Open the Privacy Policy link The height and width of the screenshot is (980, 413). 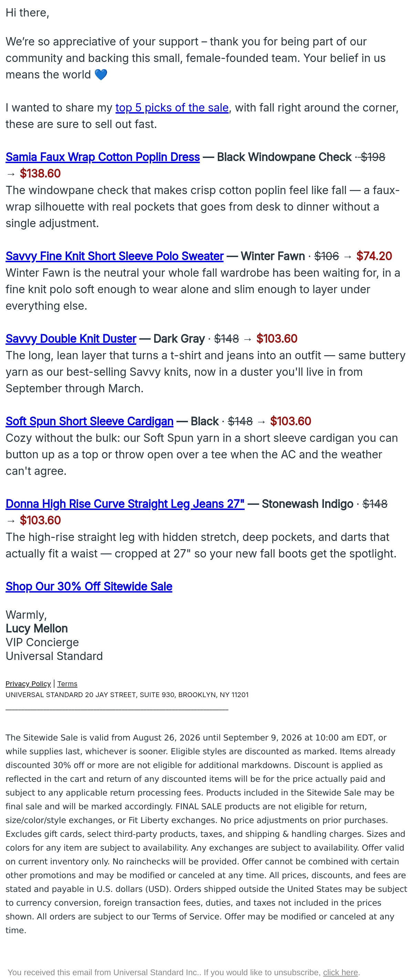tap(28, 684)
